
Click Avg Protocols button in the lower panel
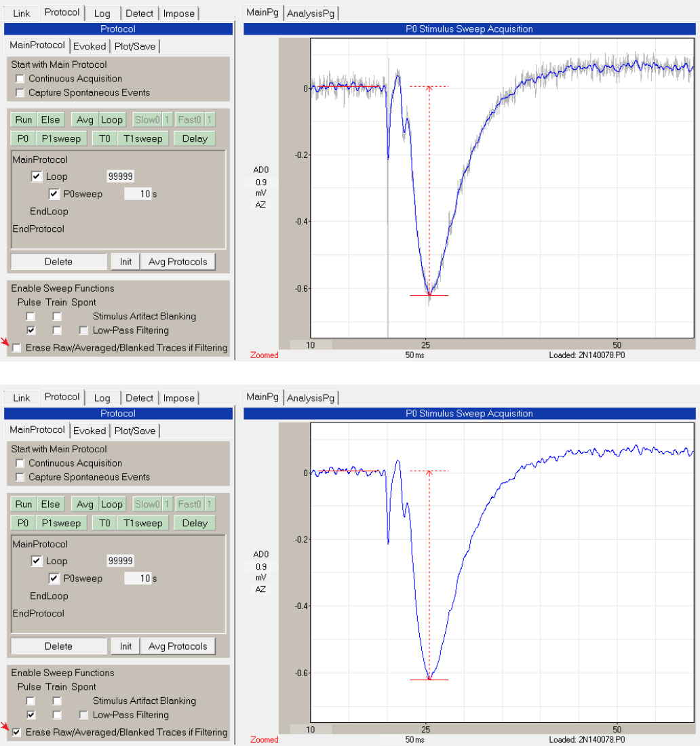[x=178, y=646]
